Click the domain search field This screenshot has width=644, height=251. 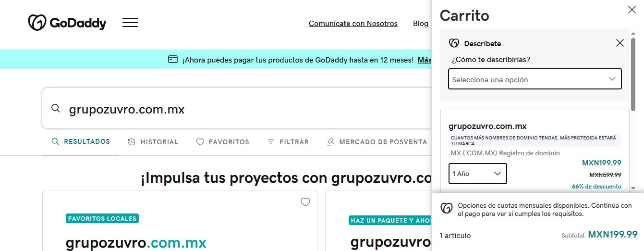pyautogui.click(x=237, y=109)
